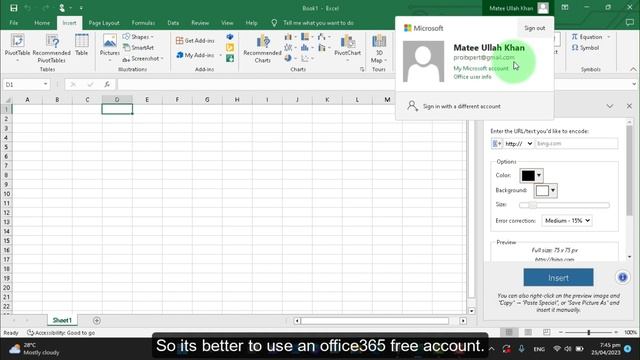
Task: Open Ribbon Display Options icon
Action: tap(564, 8)
